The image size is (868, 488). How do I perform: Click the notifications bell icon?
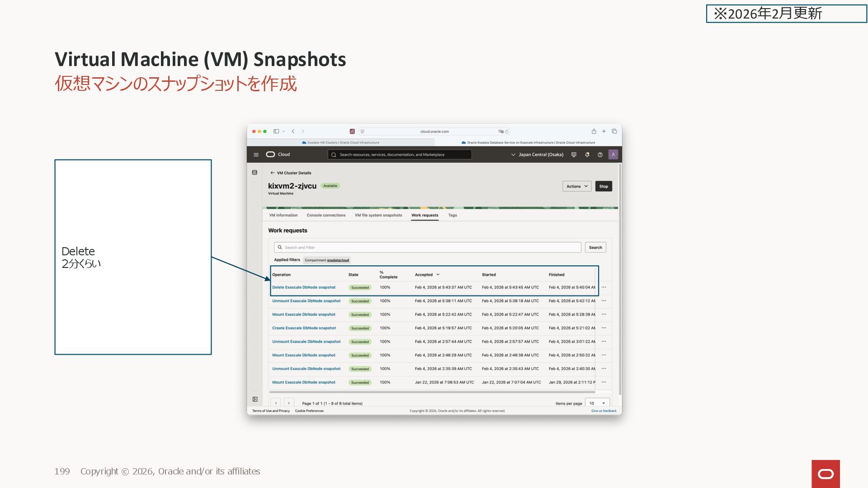(587, 155)
